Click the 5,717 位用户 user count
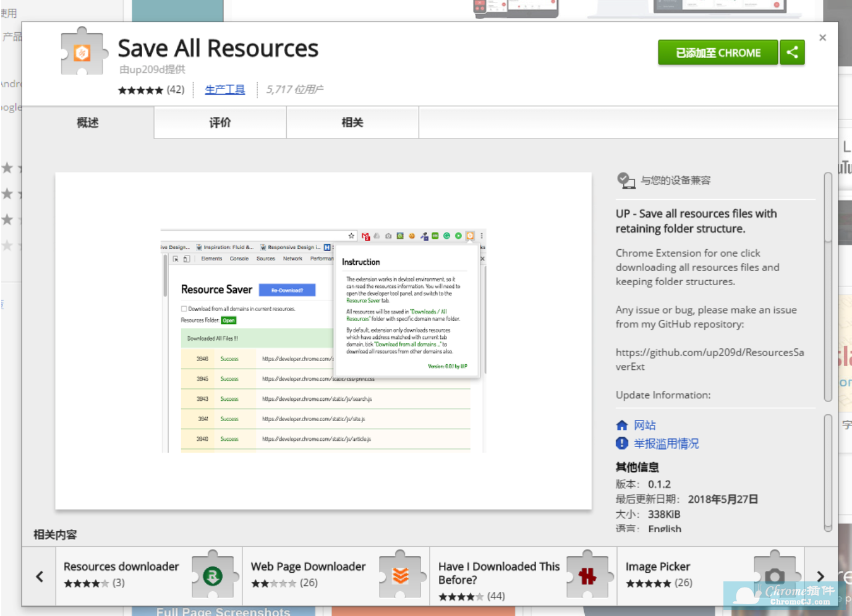 tap(295, 90)
